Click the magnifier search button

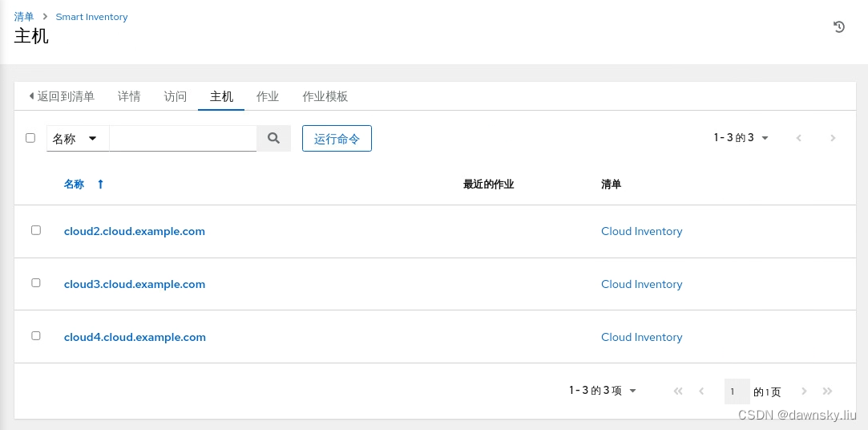click(273, 138)
